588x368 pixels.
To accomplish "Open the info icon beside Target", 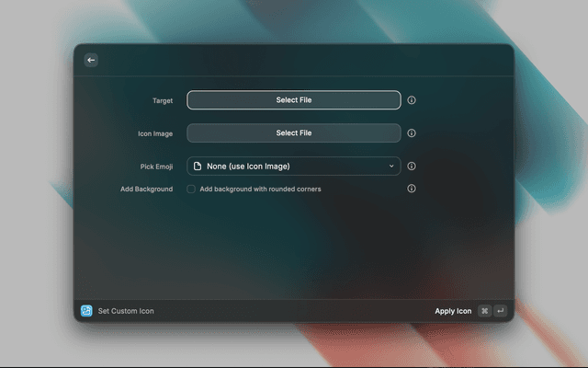I will click(412, 100).
